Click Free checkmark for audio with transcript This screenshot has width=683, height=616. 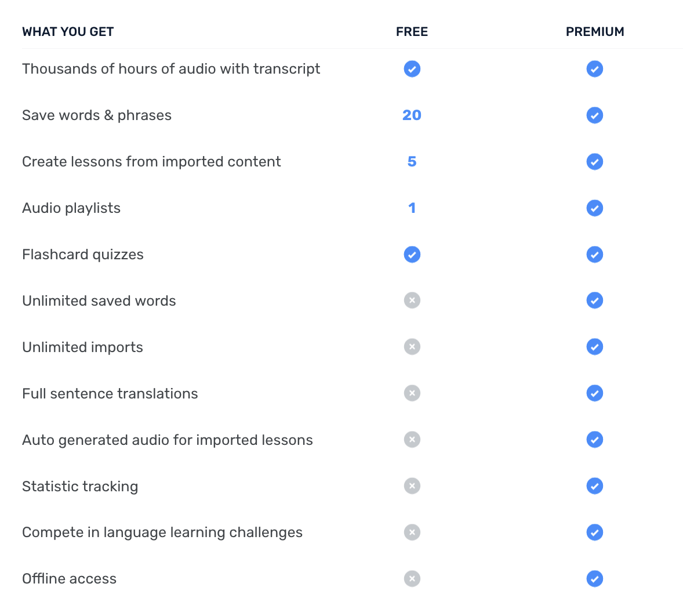(412, 69)
